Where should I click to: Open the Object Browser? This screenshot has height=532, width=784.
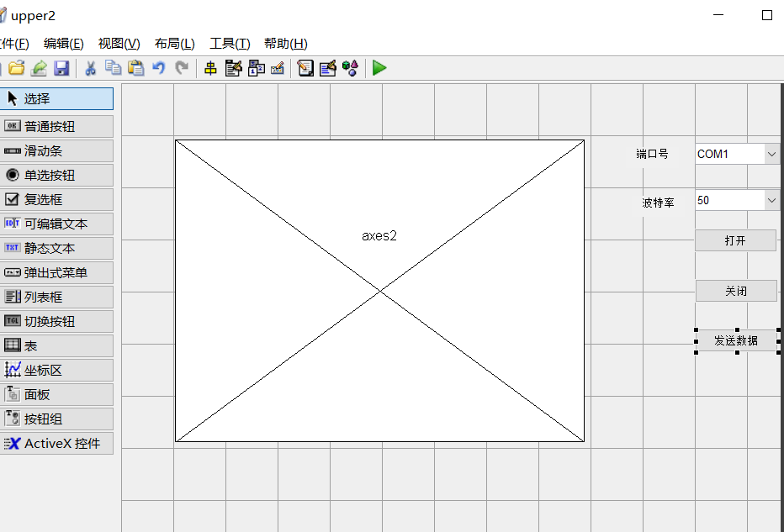[x=350, y=68]
